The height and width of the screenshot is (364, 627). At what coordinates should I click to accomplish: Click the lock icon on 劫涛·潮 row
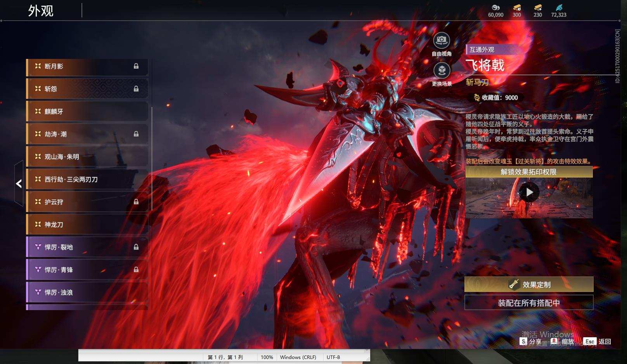pos(136,134)
